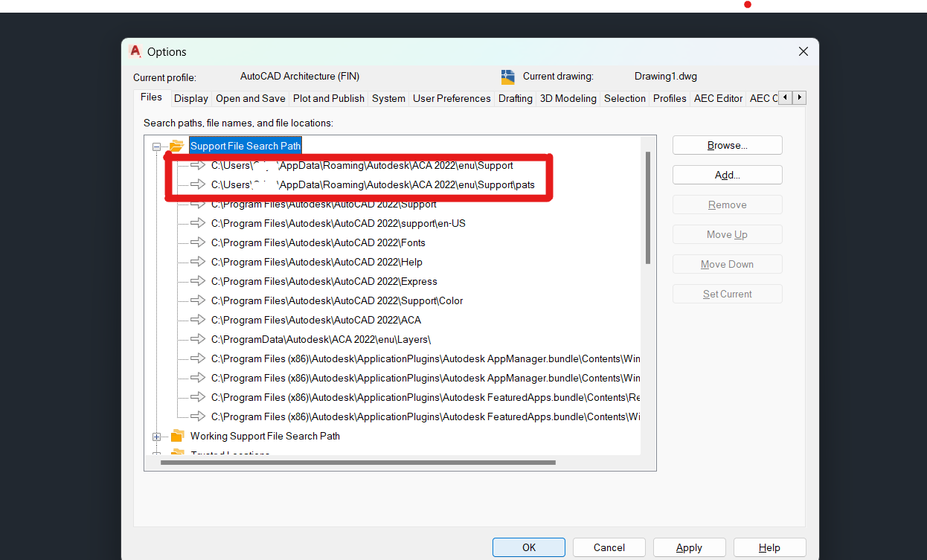Switch to the Drafting tab
The height and width of the screenshot is (560, 927).
[516, 98]
